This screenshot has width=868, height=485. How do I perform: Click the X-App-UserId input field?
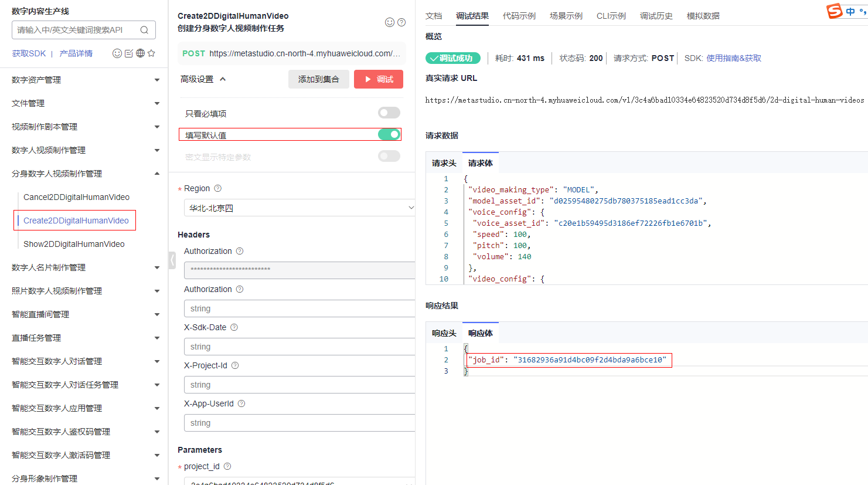(299, 423)
